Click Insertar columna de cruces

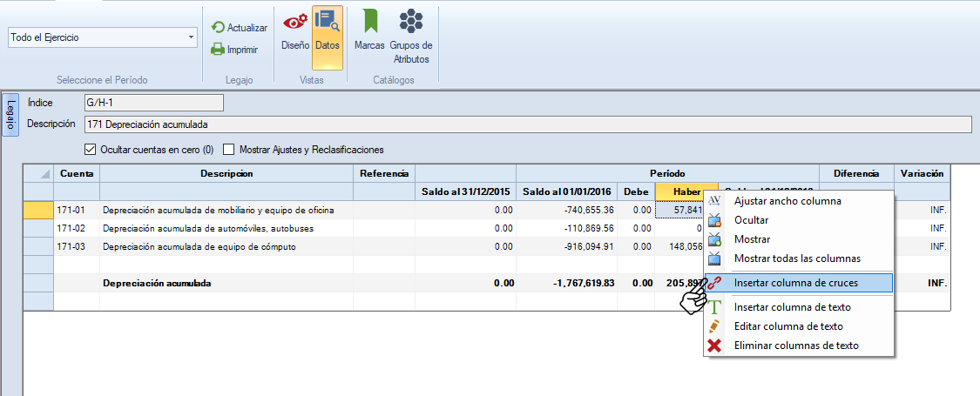pyautogui.click(x=795, y=283)
